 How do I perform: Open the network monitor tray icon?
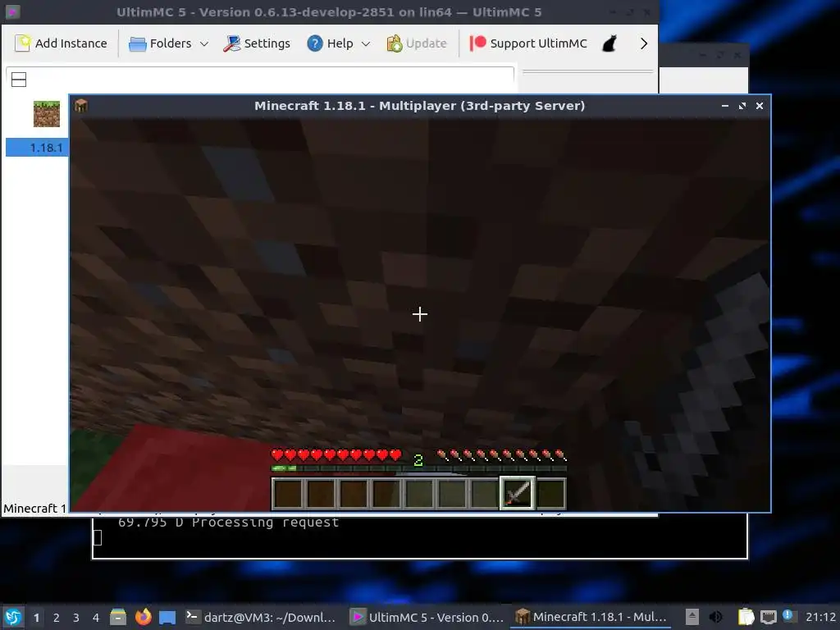[769, 617]
